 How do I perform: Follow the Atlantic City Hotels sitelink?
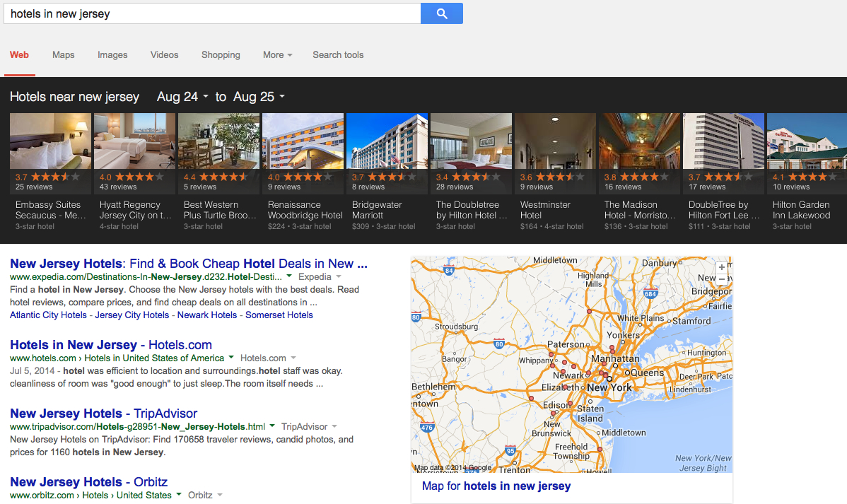[48, 315]
